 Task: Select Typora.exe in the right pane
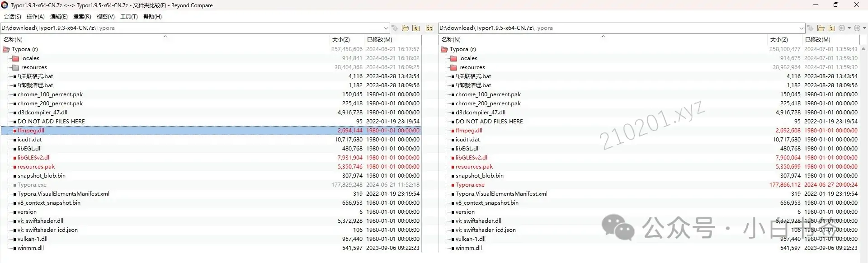[x=470, y=185]
